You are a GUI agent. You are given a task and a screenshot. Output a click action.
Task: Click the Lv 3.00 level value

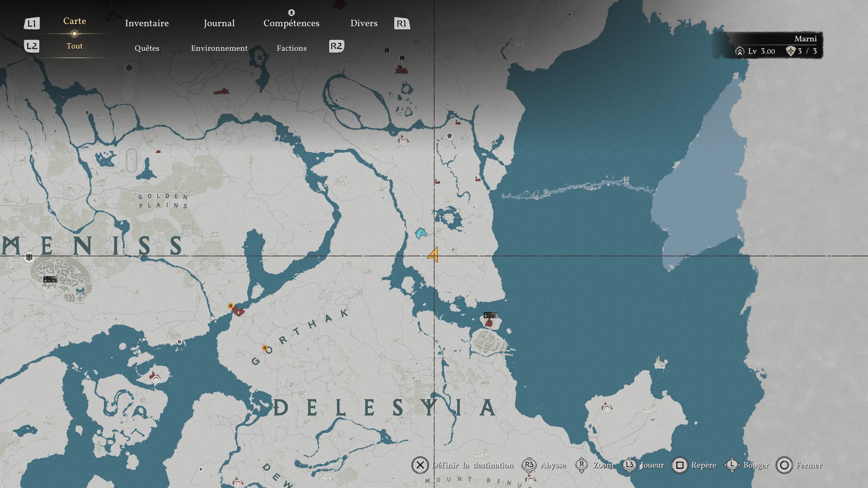762,51
